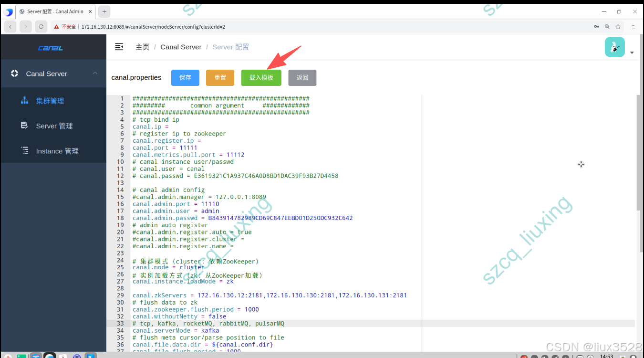The image size is (644, 358).
Task: Click the canal.file.data.dir line
Action: coord(203,345)
